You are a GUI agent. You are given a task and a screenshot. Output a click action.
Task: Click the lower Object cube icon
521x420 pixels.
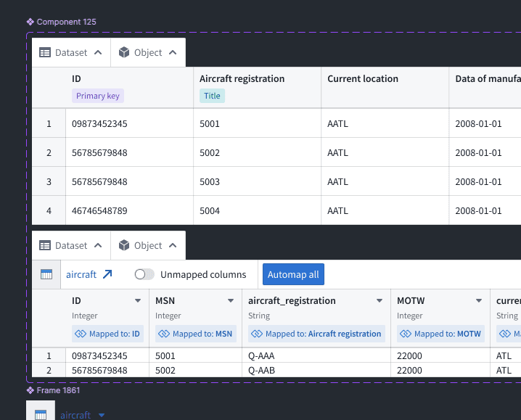124,246
